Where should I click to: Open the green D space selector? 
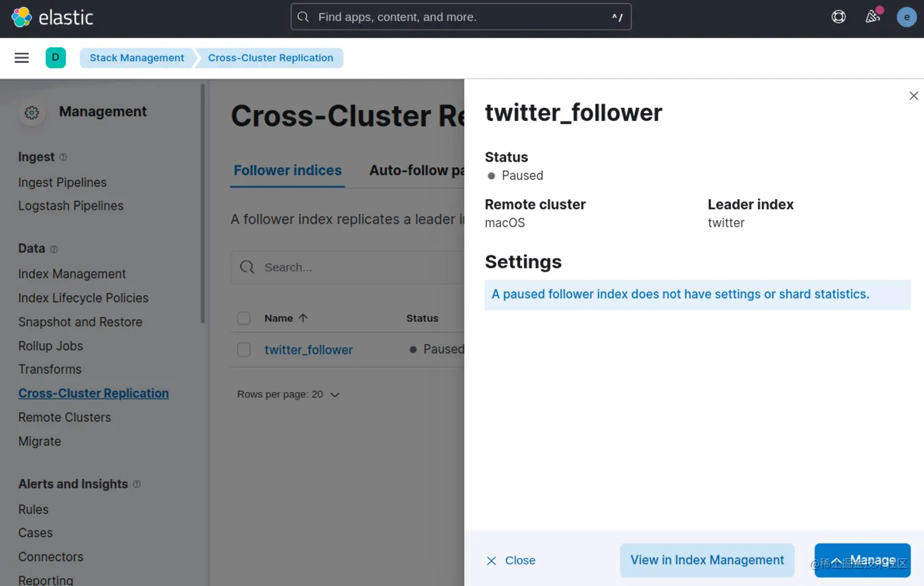[56, 58]
